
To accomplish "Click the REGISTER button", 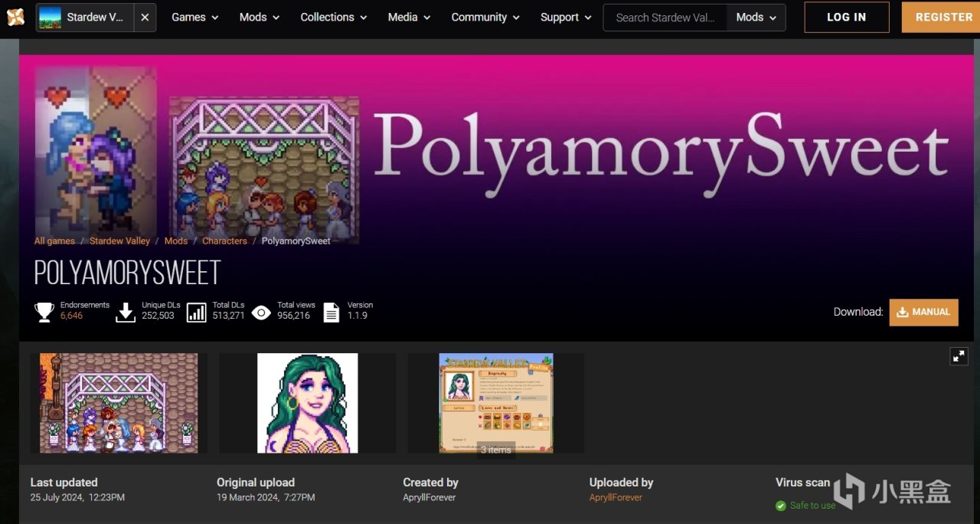I will coord(942,17).
